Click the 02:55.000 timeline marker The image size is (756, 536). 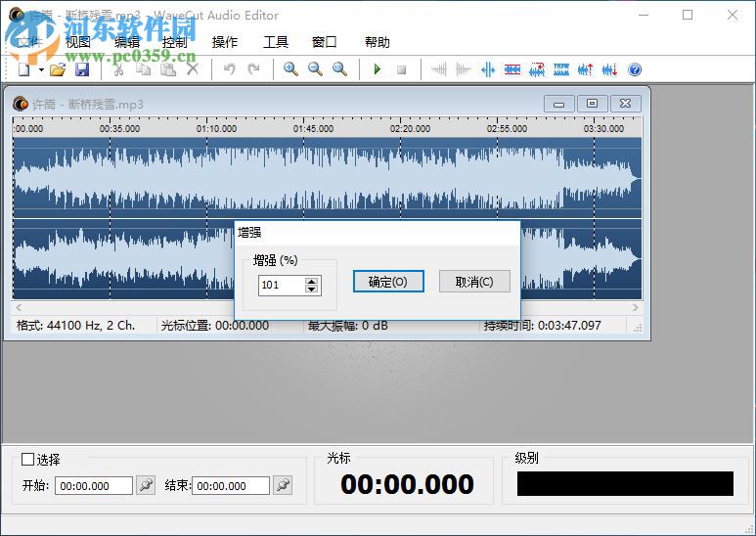point(507,129)
